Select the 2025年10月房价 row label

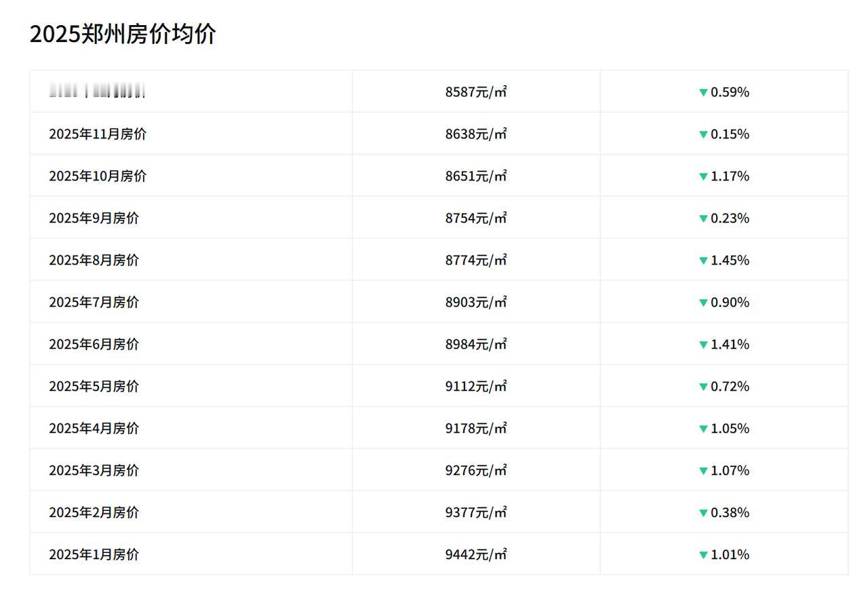click(x=98, y=176)
